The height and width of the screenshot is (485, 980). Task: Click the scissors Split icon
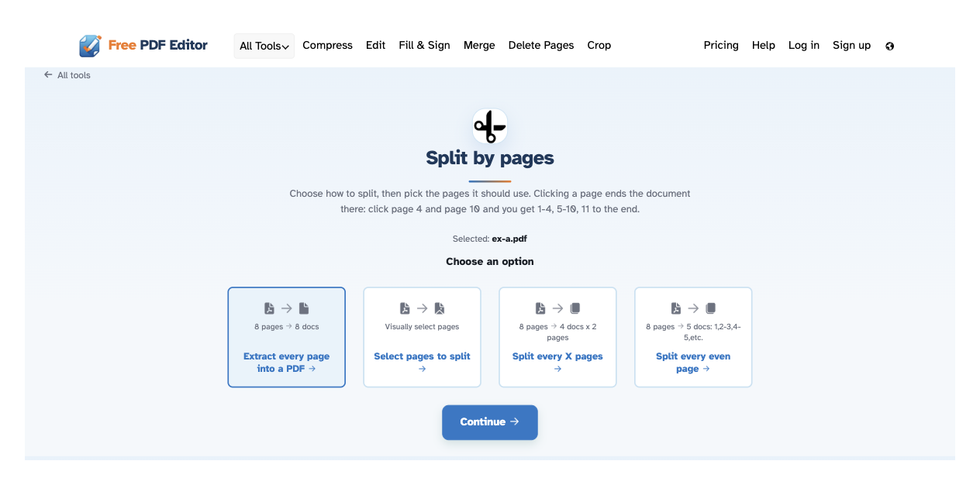coord(489,126)
